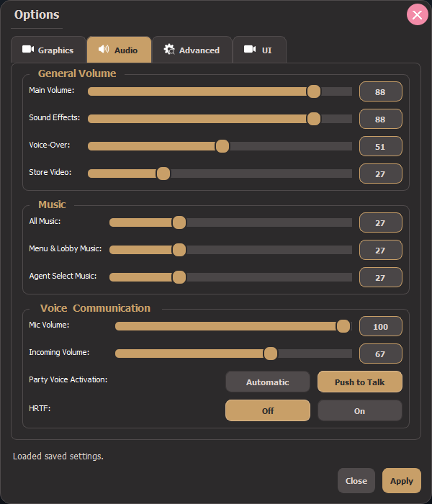Click the Mic Volume value field
432x504 pixels.
(x=381, y=326)
